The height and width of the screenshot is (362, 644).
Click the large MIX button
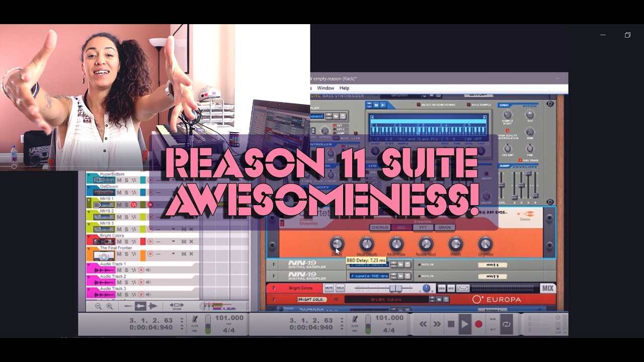pyautogui.click(x=548, y=288)
